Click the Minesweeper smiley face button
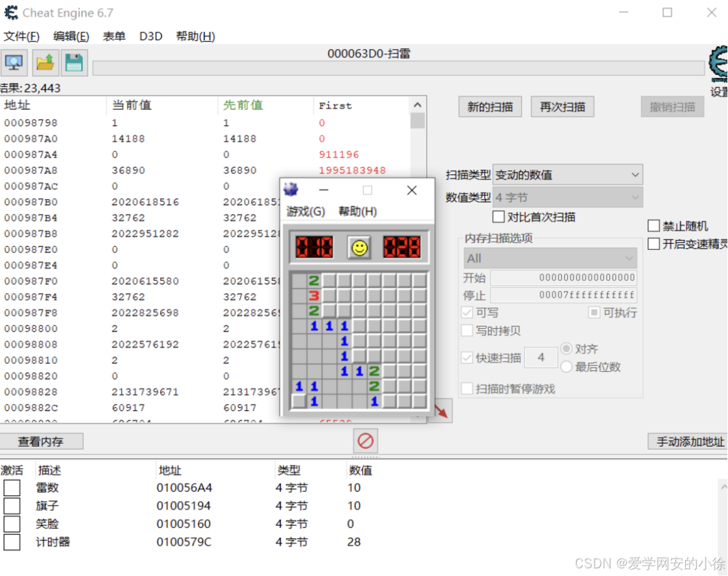Viewport: 728px width, 576px height. (x=359, y=247)
